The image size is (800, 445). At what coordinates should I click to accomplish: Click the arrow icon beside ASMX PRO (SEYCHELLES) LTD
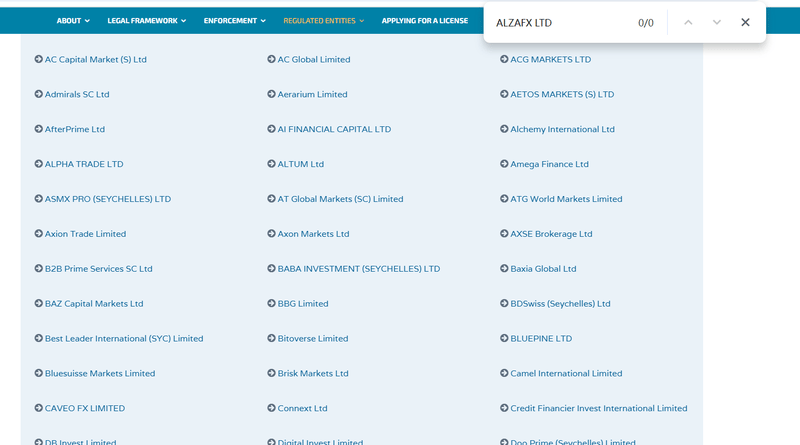[38, 199]
